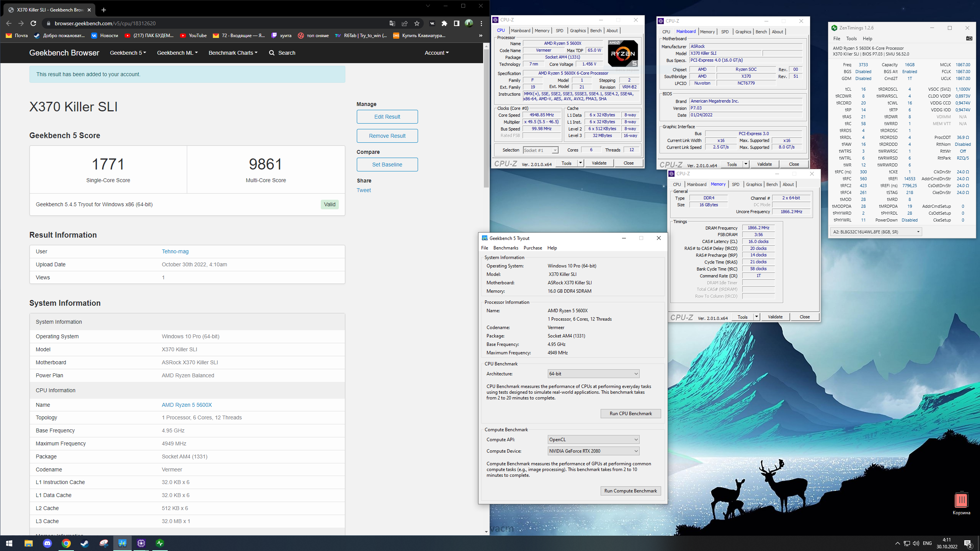The image size is (980, 551).
Task: Switch to the Memory tab in the CPU-Z CPU window
Action: click(x=542, y=31)
